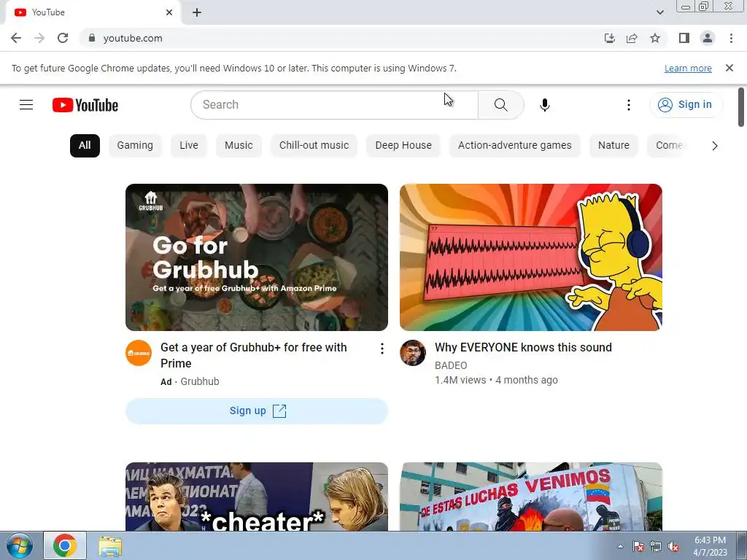Screen dimensions: 747x560
Task: Show more category chips with right arrow
Action: coord(714,146)
